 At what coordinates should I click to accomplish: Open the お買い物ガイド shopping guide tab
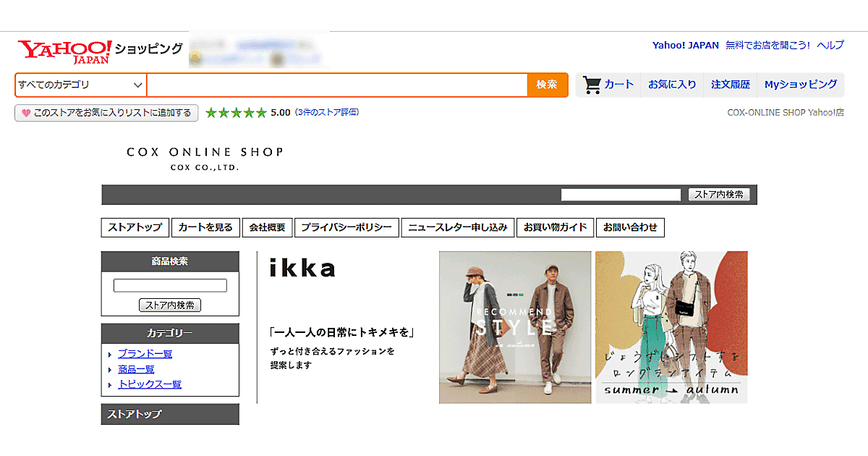point(556,227)
